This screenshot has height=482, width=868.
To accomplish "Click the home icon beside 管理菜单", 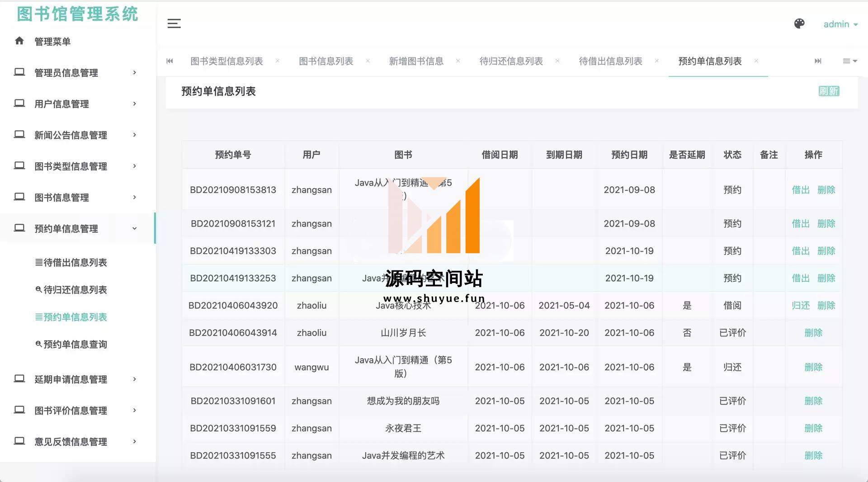I will pyautogui.click(x=19, y=41).
